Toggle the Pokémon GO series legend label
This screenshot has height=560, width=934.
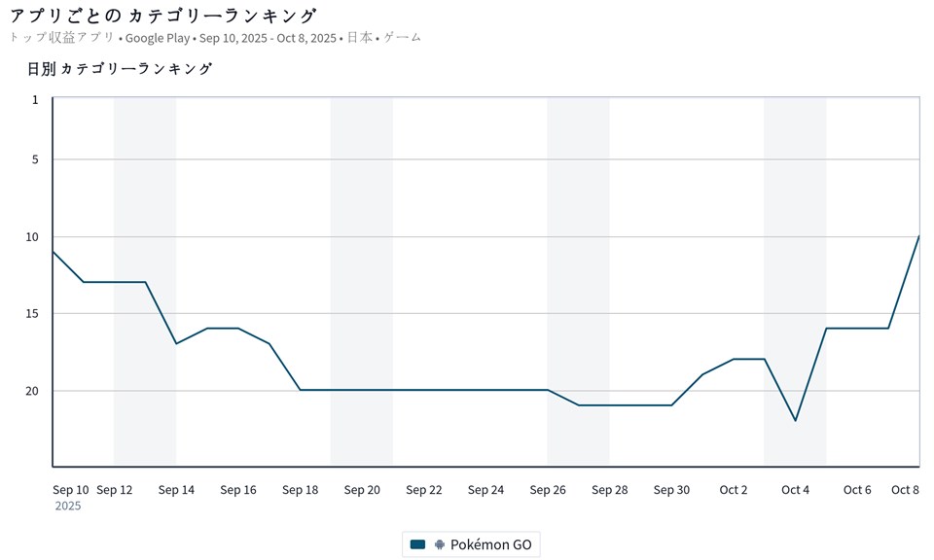click(490, 544)
